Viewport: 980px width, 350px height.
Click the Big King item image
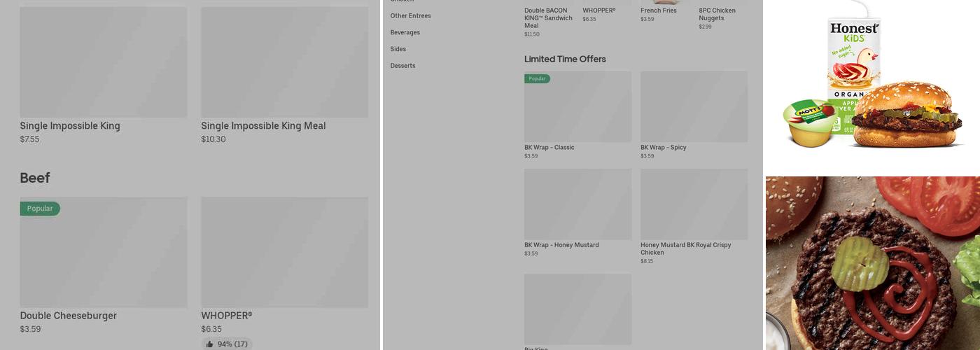click(x=577, y=309)
